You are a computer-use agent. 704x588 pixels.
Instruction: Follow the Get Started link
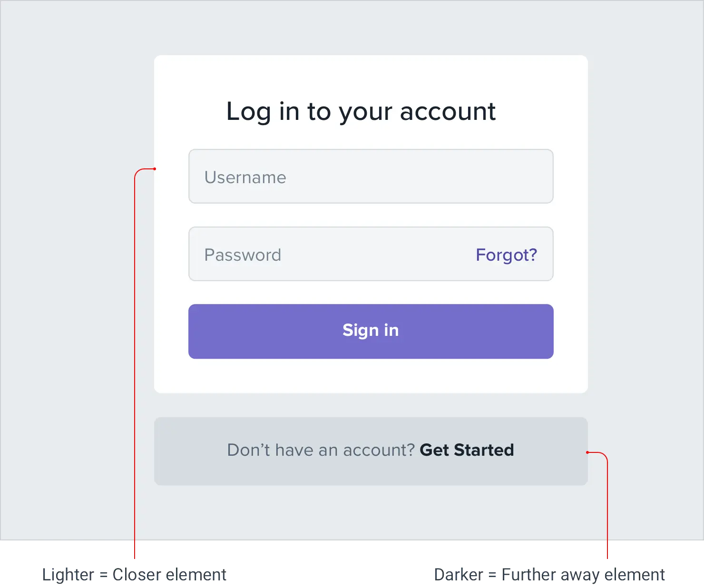click(467, 450)
